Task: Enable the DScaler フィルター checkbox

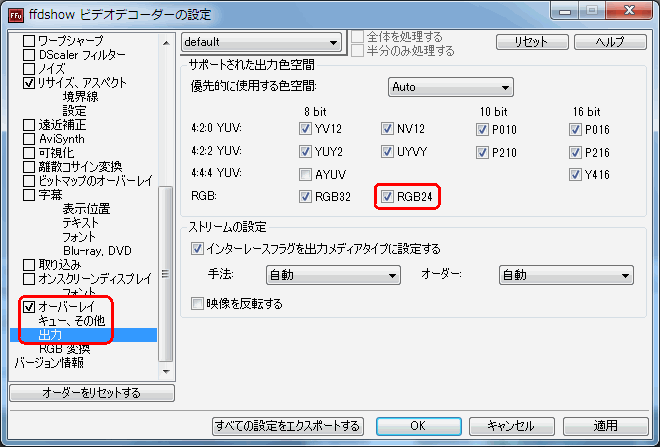Action: point(29,55)
